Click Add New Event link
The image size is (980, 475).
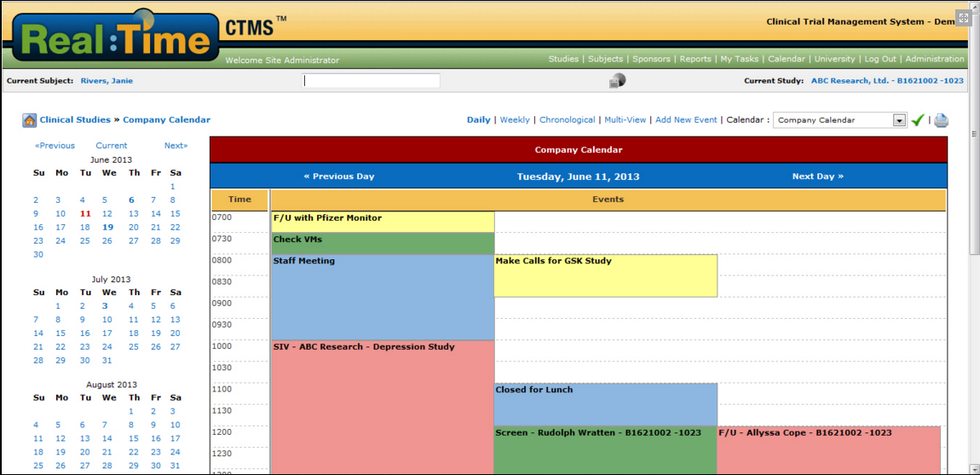(x=686, y=120)
